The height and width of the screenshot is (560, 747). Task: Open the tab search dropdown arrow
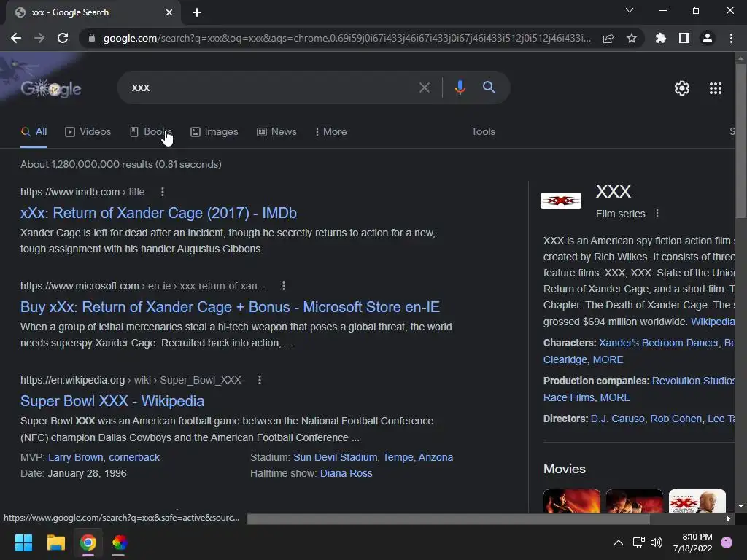[x=630, y=10]
